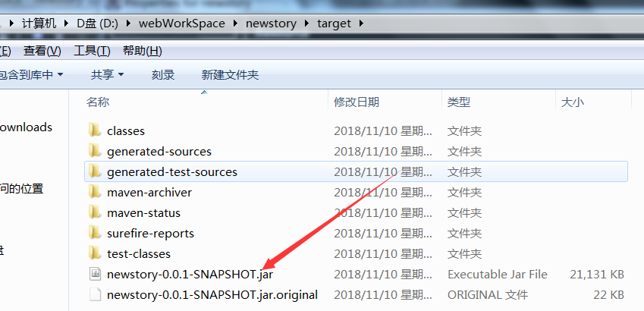Select the jar.original blank file icon

tap(95, 294)
